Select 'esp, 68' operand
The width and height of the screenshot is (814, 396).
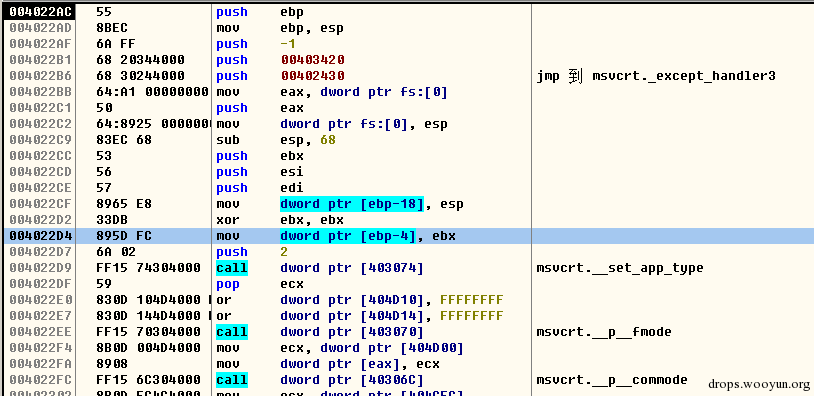(308, 140)
